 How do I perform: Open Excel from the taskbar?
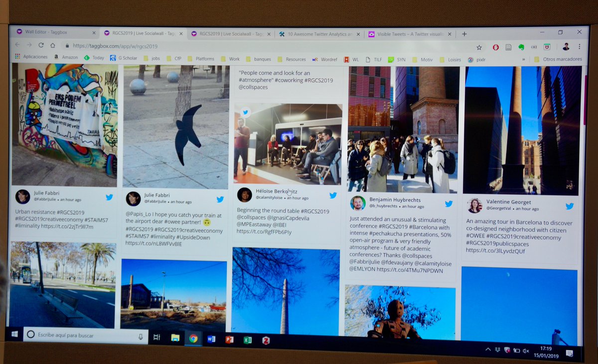click(x=247, y=341)
